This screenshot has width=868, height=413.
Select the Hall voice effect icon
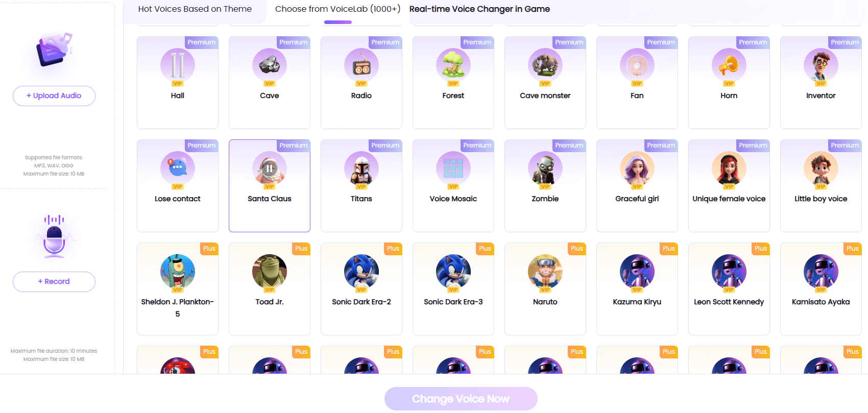177,65
